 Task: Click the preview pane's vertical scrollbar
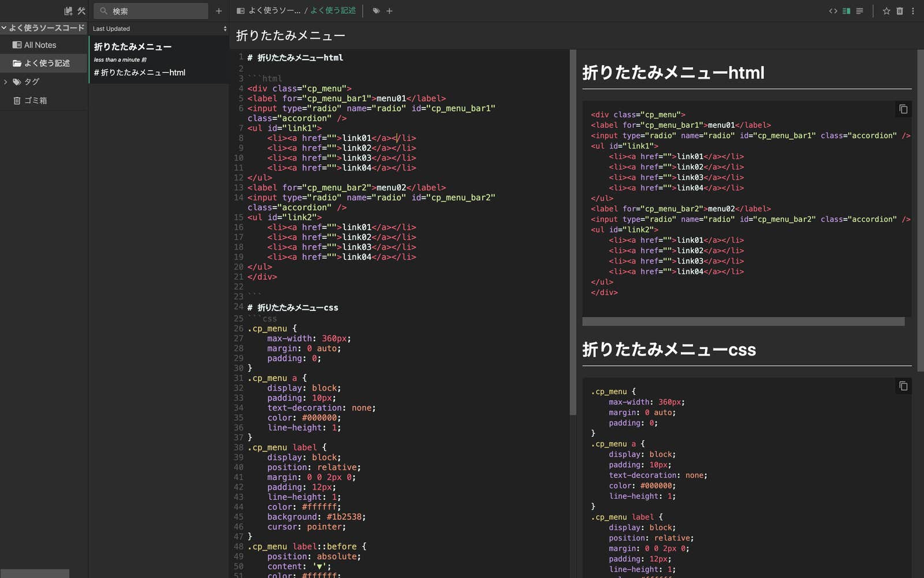921,210
